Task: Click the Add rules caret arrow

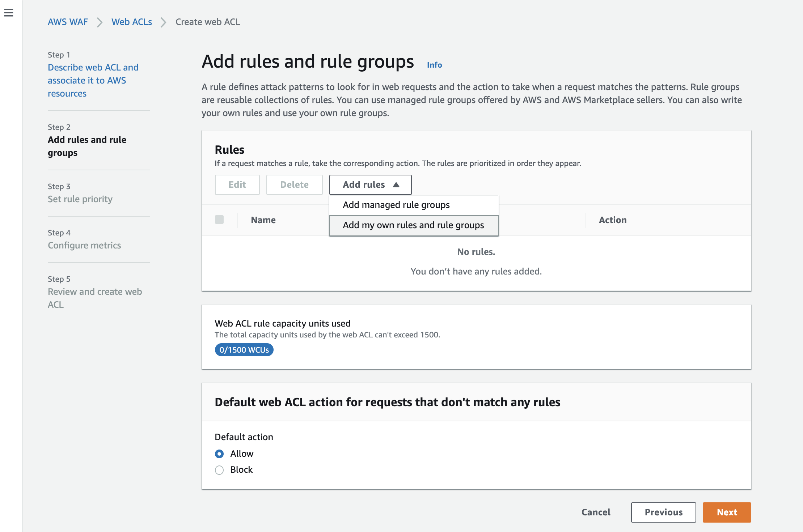Action: (396, 185)
